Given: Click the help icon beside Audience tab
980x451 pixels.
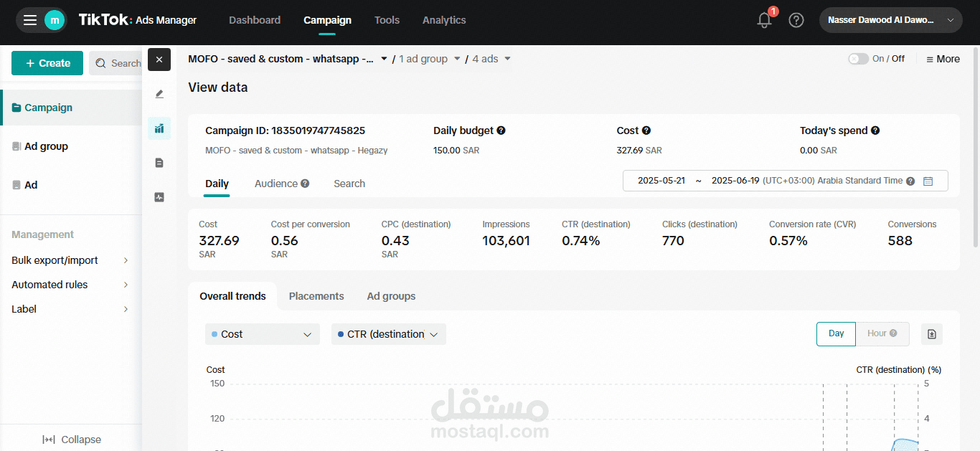Looking at the screenshot, I should tap(305, 184).
